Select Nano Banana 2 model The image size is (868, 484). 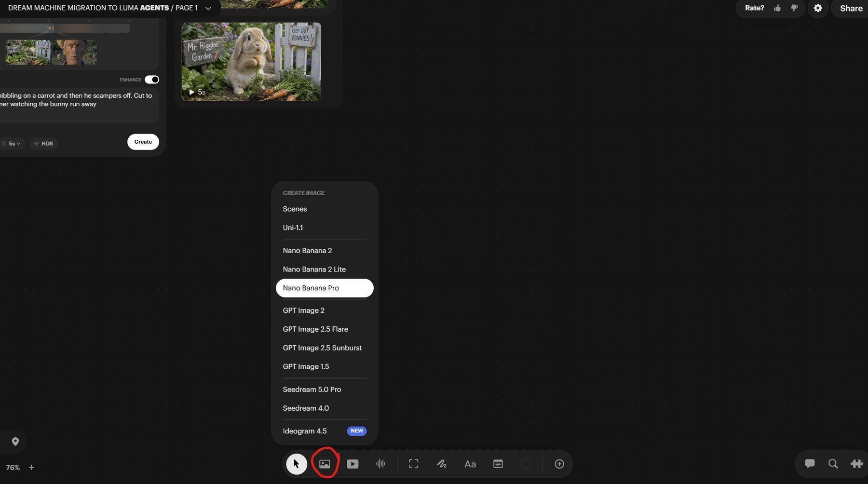pos(324,250)
